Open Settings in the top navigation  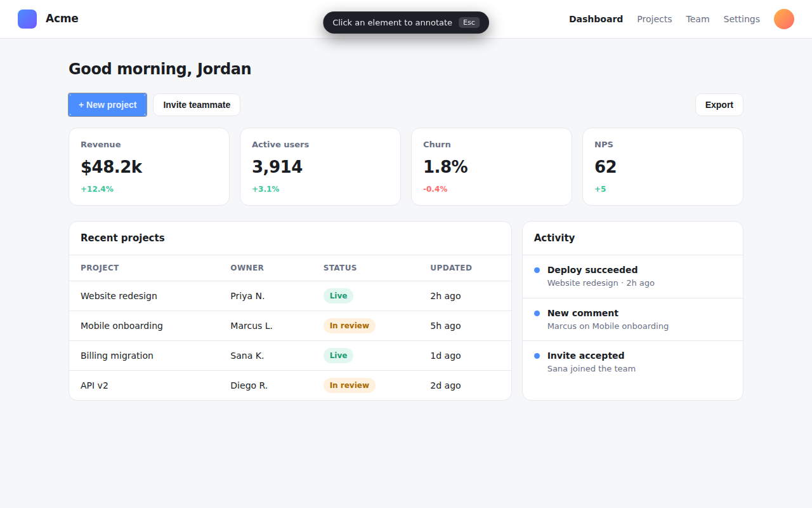(742, 19)
